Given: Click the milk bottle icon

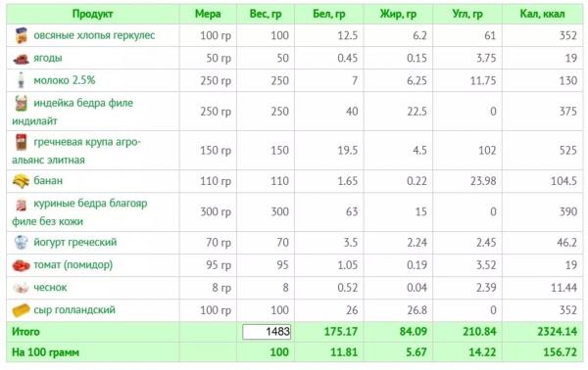Looking at the screenshot, I should (21, 80).
